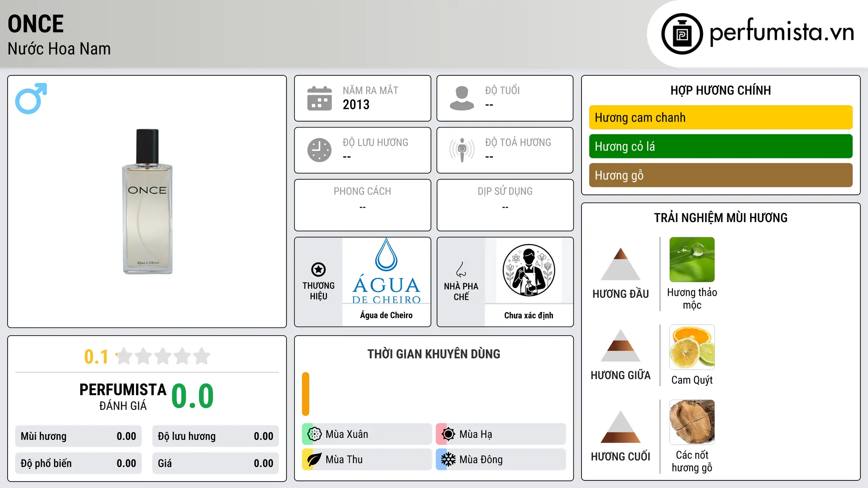Screen dimensions: 868x488
Task: Click the Trải nghiệm mùi hương heading
Action: 721,218
